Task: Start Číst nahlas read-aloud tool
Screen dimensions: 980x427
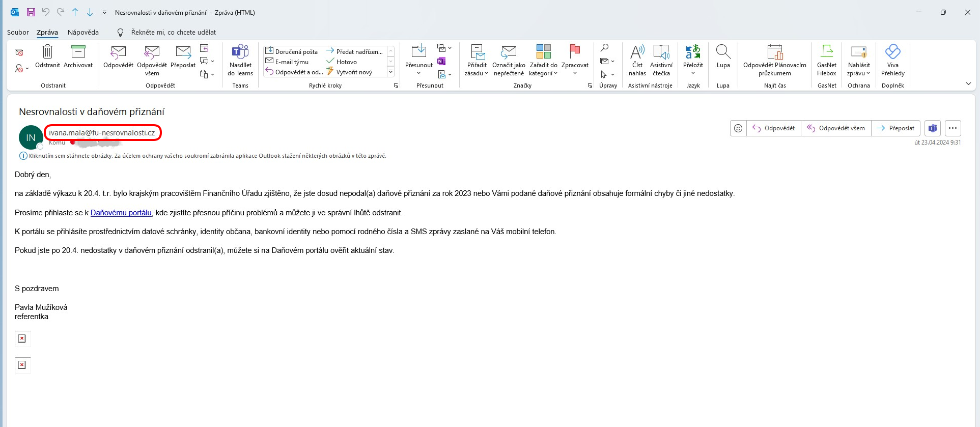Action: point(637,52)
